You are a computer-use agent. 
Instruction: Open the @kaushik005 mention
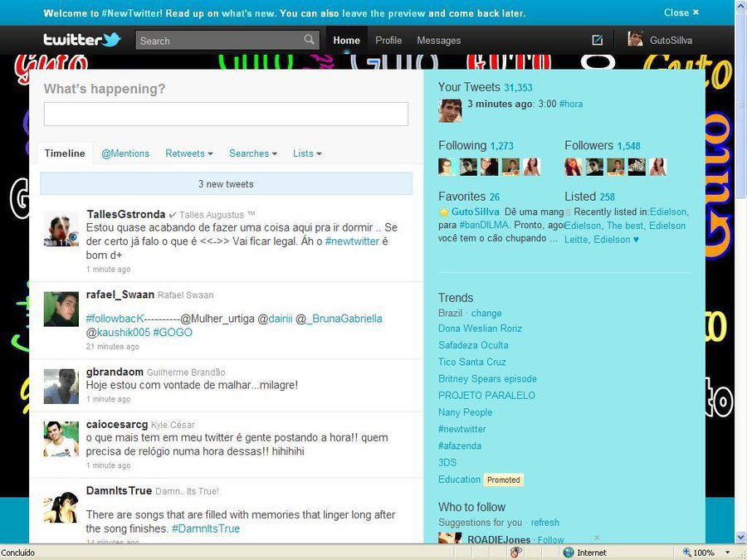point(118,333)
